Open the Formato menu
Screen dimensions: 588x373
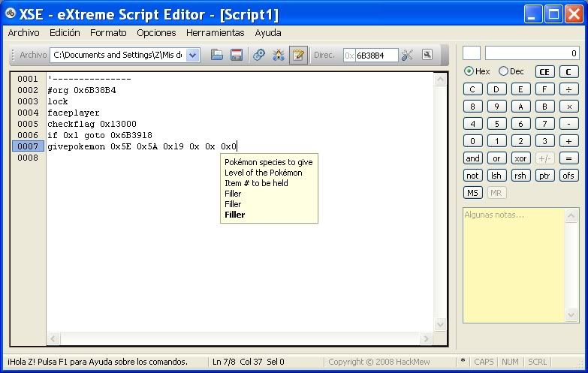[108, 33]
